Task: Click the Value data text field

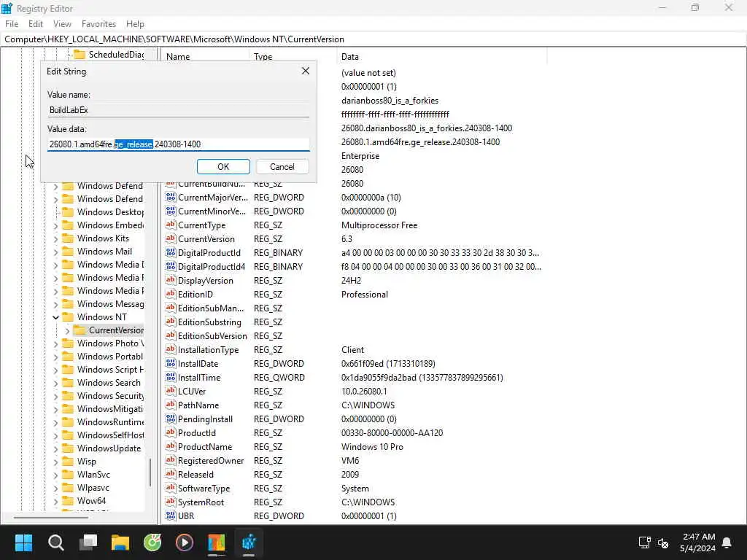Action: coord(179,144)
